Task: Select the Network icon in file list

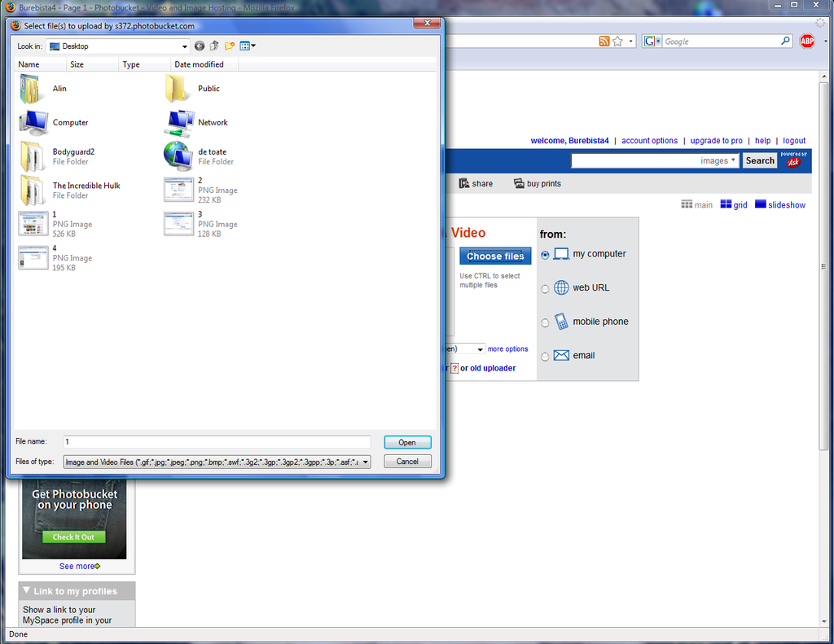Action: click(x=178, y=123)
